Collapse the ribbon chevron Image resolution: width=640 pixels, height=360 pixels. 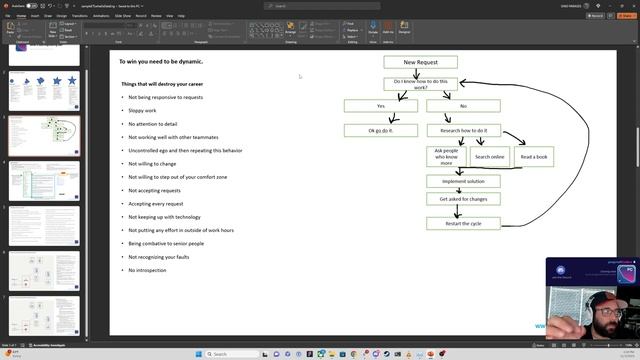[634, 41]
